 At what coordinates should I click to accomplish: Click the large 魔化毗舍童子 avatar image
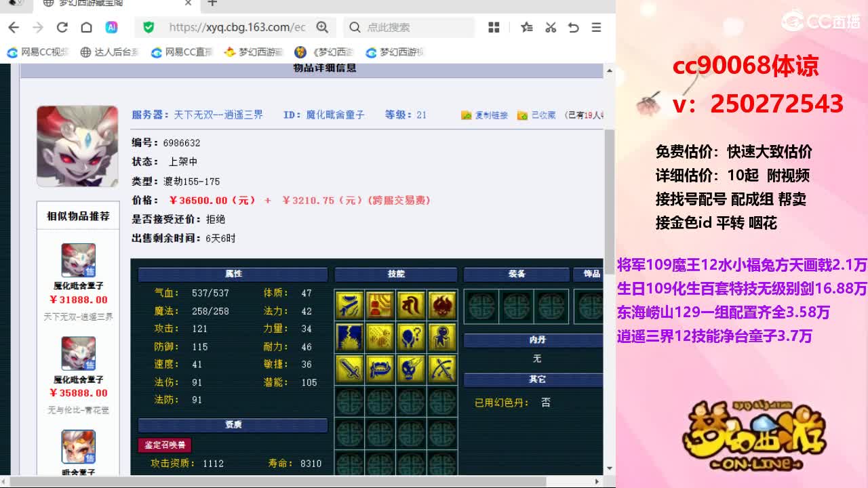pos(77,146)
